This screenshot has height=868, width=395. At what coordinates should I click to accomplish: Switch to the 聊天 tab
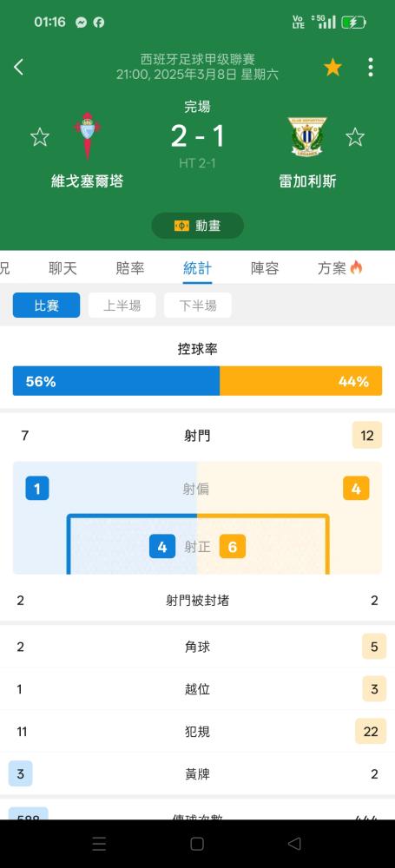(63, 268)
